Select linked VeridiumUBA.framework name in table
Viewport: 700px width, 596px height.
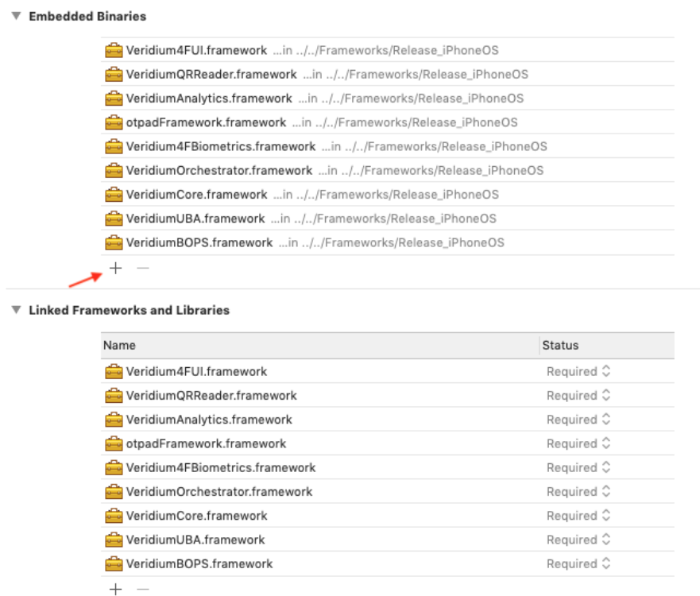(x=195, y=540)
